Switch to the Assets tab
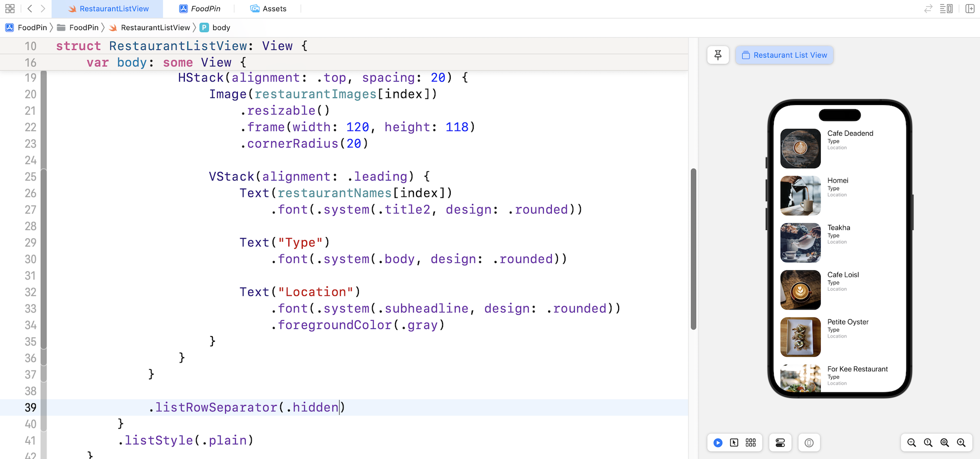The image size is (980, 459). click(268, 9)
